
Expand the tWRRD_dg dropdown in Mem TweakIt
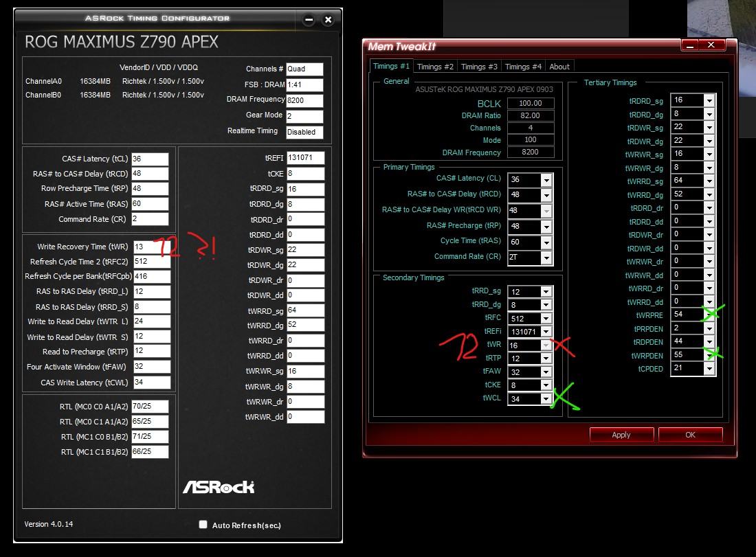(709, 194)
